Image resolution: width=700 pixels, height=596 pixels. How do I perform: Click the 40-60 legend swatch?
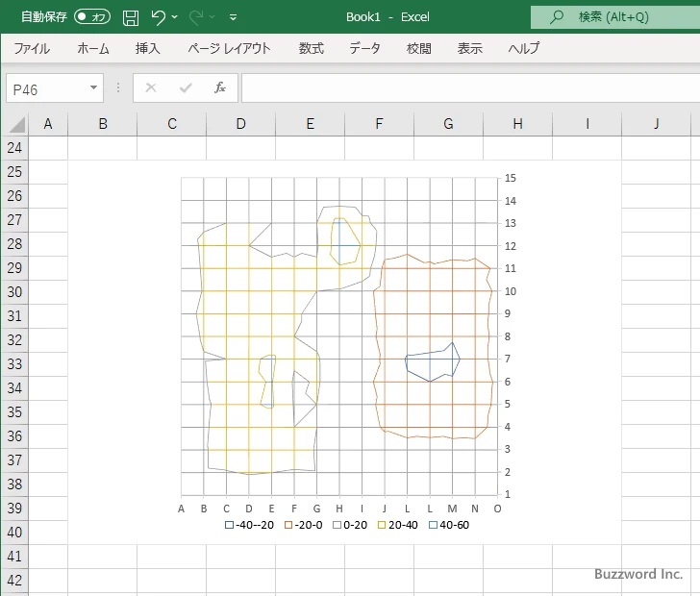click(x=433, y=525)
